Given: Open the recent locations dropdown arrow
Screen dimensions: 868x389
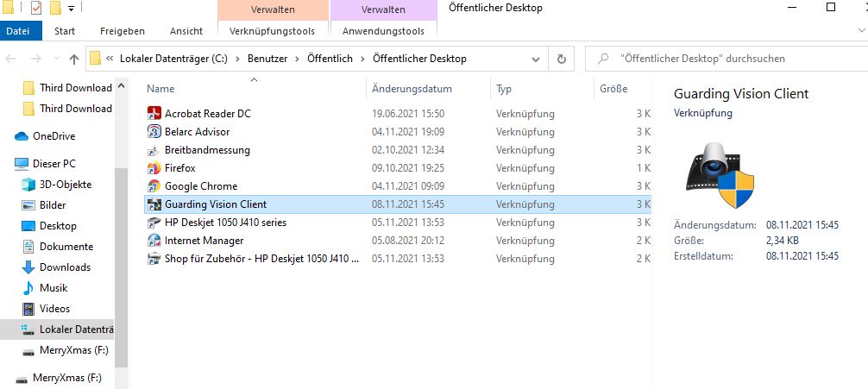Looking at the screenshot, I should 56,59.
